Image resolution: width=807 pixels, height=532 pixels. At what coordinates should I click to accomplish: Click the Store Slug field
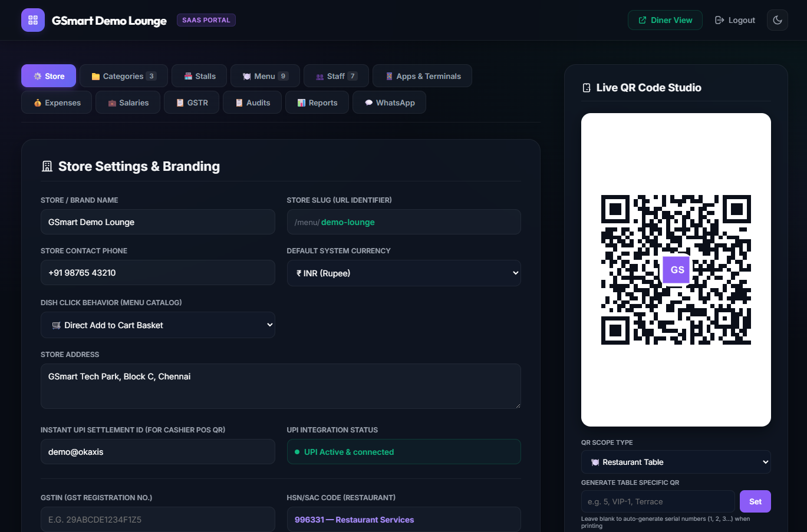[x=404, y=222]
